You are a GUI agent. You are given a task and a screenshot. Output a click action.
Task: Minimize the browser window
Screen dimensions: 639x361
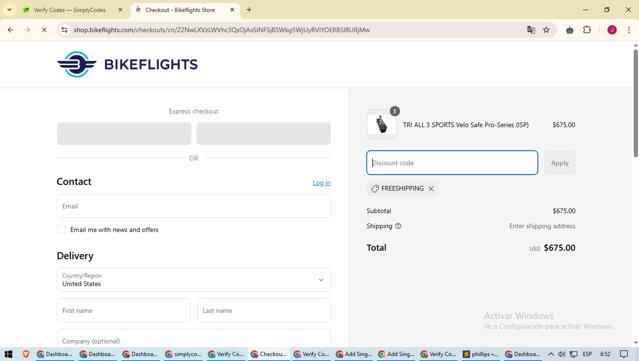click(585, 10)
